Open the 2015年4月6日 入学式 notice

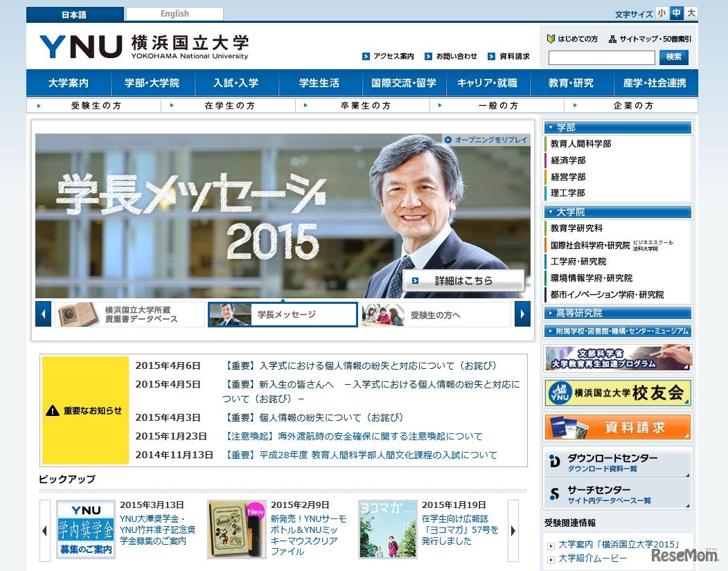click(359, 365)
